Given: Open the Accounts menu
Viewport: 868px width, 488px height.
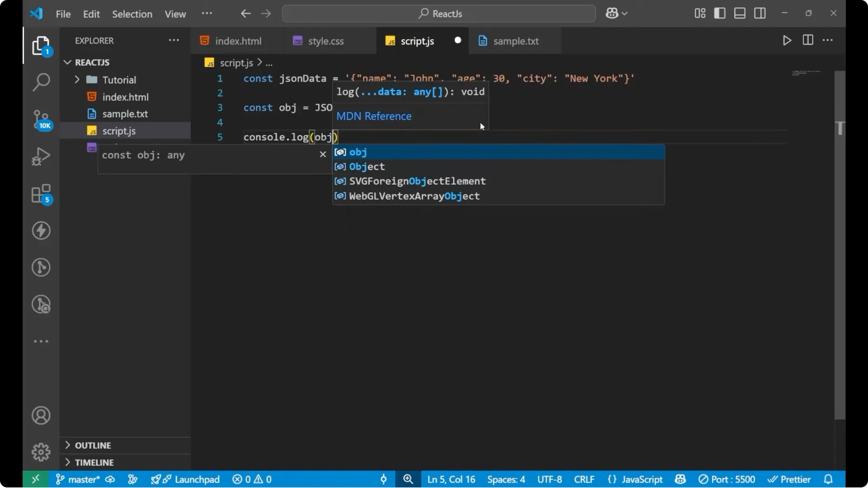Looking at the screenshot, I should [x=41, y=415].
